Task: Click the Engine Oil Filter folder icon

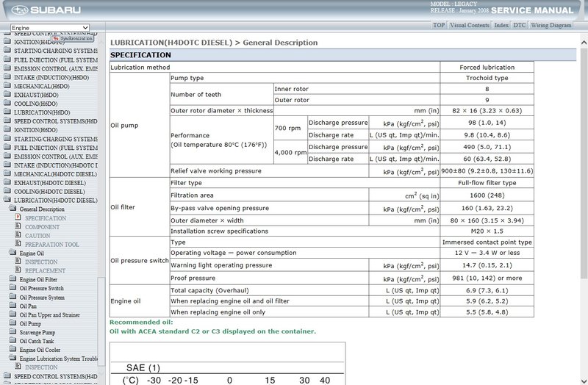Action: click(12, 279)
